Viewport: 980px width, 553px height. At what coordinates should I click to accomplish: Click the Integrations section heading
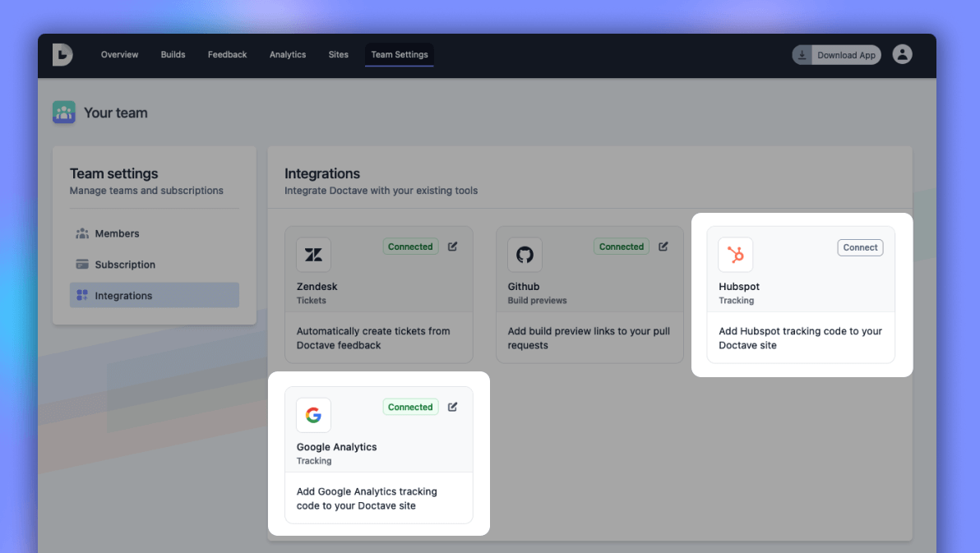(322, 173)
